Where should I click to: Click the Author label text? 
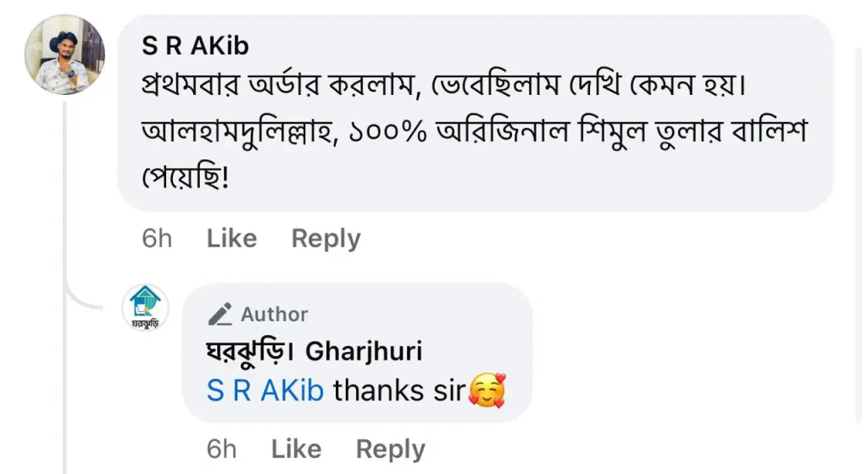274,315
